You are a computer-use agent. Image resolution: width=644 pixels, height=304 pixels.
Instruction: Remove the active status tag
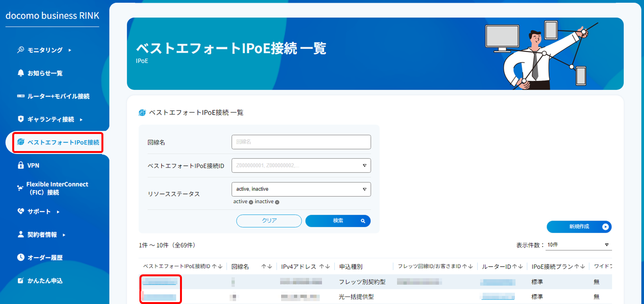pyautogui.click(x=251, y=202)
